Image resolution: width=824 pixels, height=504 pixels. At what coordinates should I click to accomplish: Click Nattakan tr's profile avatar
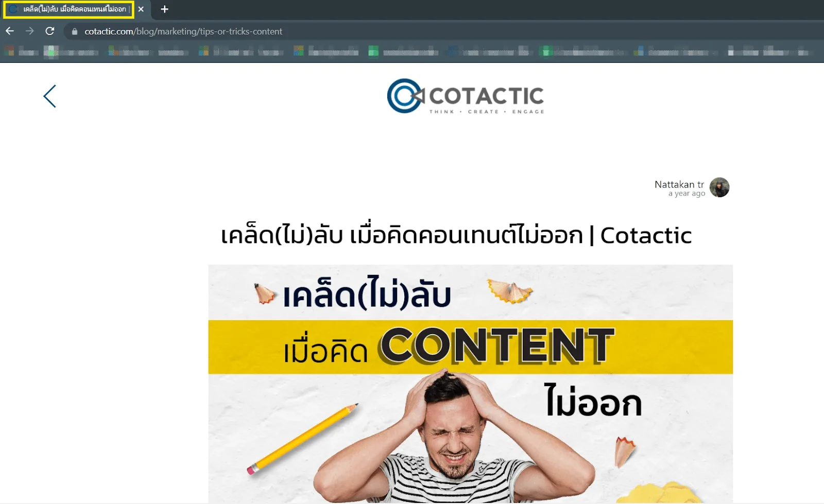719,187
